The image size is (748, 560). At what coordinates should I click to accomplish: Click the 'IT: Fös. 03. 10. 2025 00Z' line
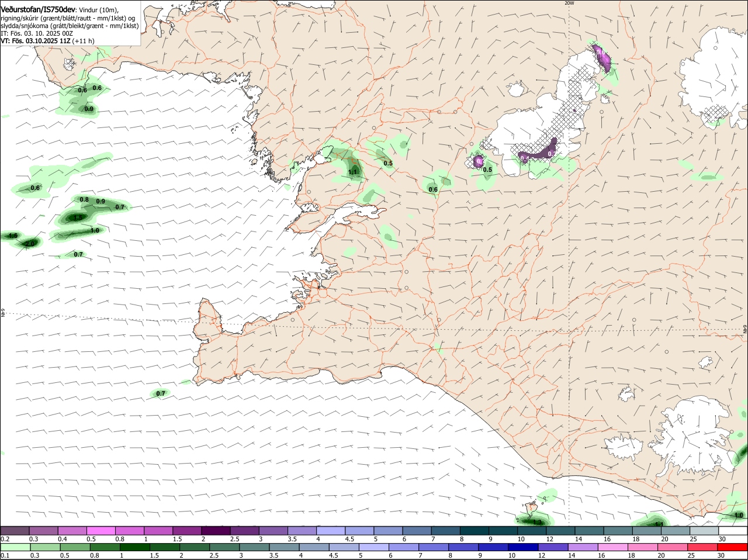point(37,33)
